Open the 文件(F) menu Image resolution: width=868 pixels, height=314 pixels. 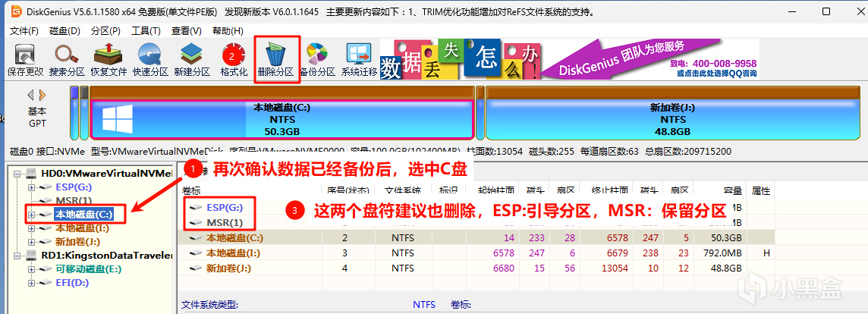pos(24,31)
